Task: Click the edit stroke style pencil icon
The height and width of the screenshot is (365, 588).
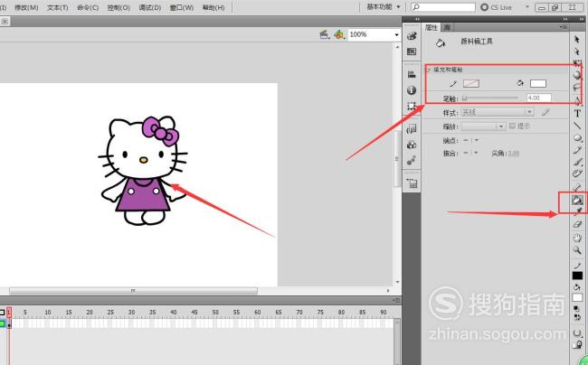Action: 545,112
